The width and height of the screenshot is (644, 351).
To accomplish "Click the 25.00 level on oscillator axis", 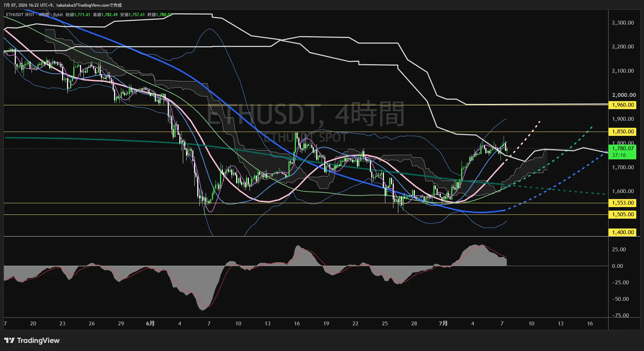I will (619, 250).
